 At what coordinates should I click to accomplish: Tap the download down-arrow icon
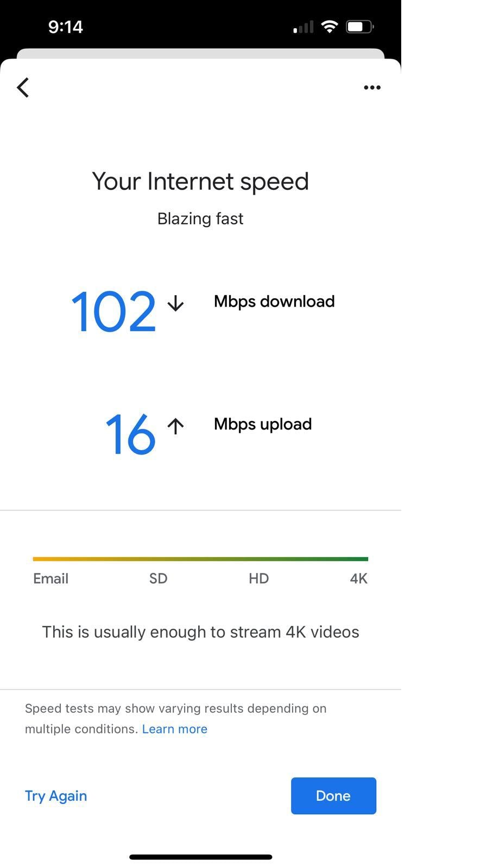[x=175, y=303]
